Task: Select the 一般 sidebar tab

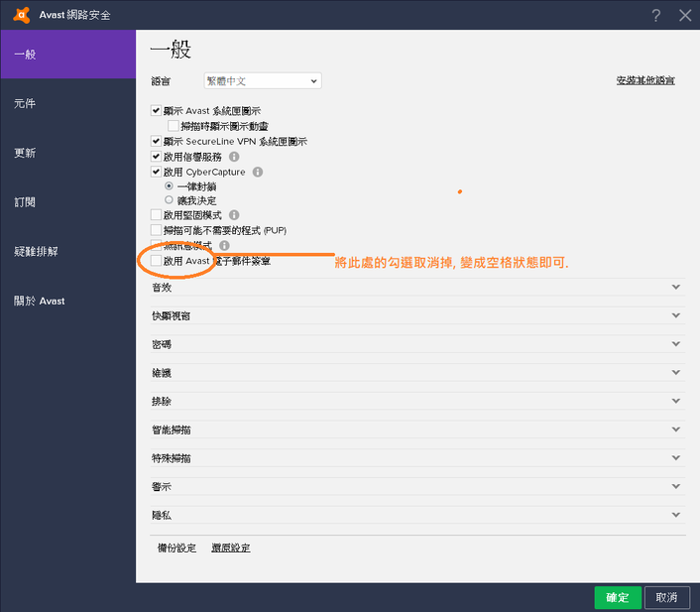Action: (68, 54)
